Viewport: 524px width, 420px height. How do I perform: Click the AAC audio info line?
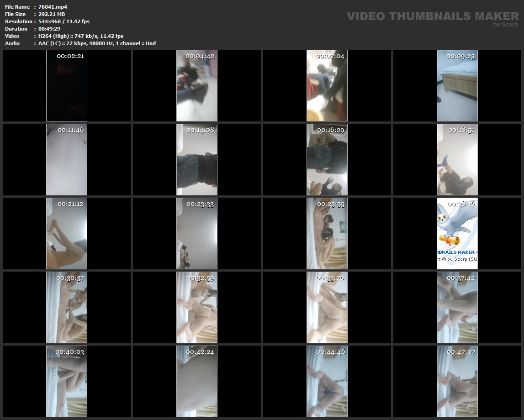tap(97, 43)
